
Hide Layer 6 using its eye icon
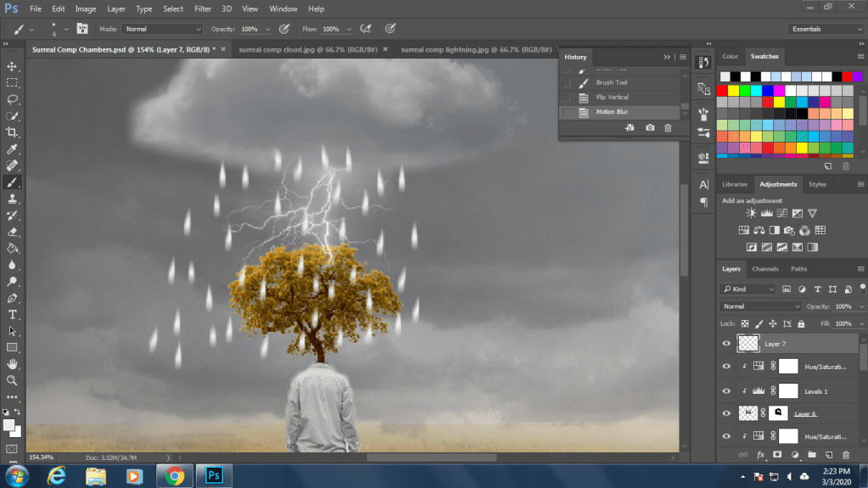click(x=726, y=413)
